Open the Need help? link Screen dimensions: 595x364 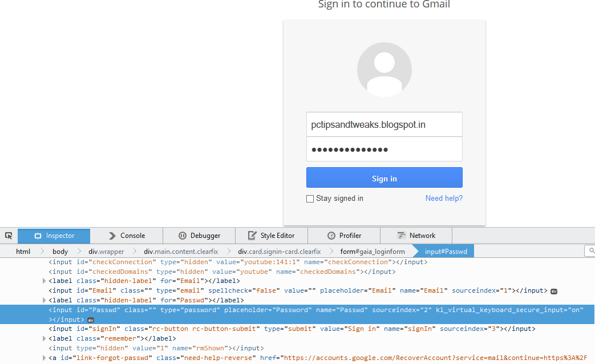click(444, 198)
